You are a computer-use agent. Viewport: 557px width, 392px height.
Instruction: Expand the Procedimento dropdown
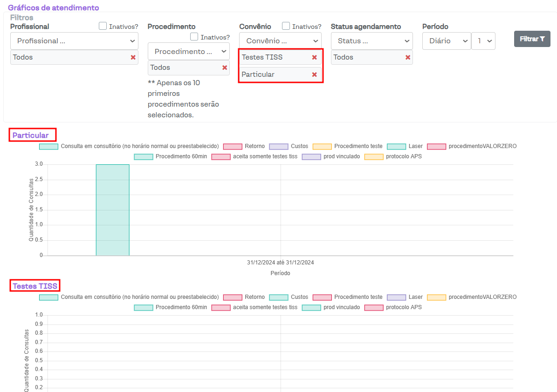pos(188,51)
